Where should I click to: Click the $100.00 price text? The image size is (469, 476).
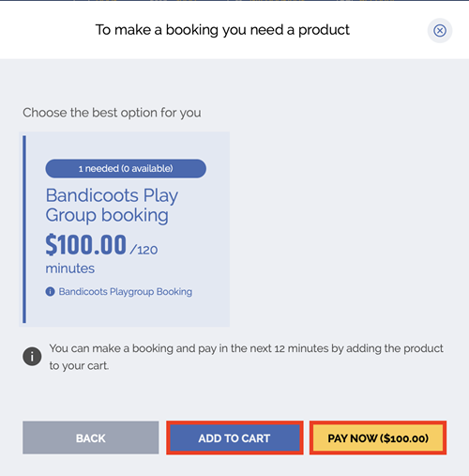[x=86, y=245]
